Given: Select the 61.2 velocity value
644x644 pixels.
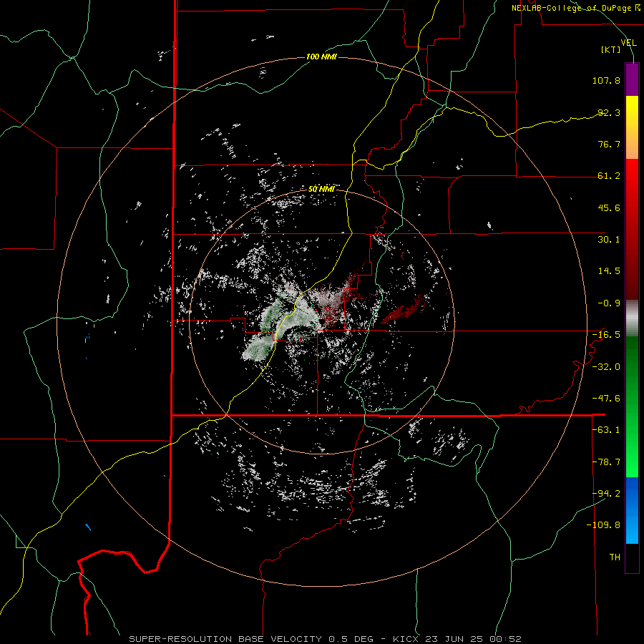Looking at the screenshot, I should pyautogui.click(x=609, y=176).
